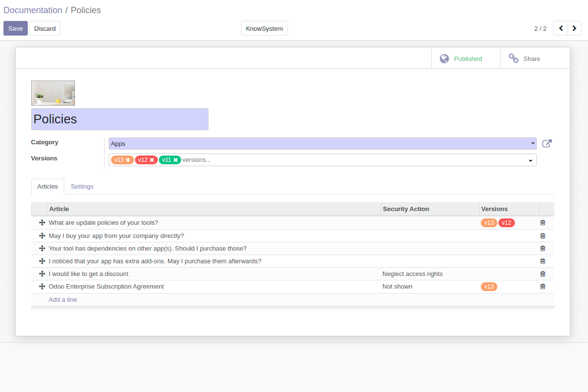The height and width of the screenshot is (392, 588).
Task: Remove the v12 version tag
Action: pos(152,160)
